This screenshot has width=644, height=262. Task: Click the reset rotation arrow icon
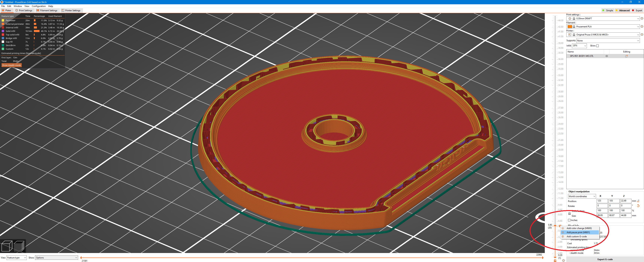(x=638, y=206)
